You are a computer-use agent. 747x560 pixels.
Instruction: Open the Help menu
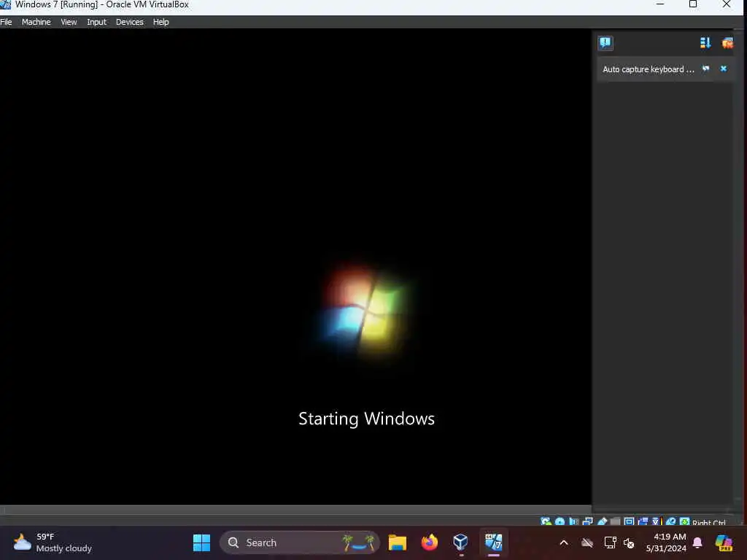coord(161,22)
